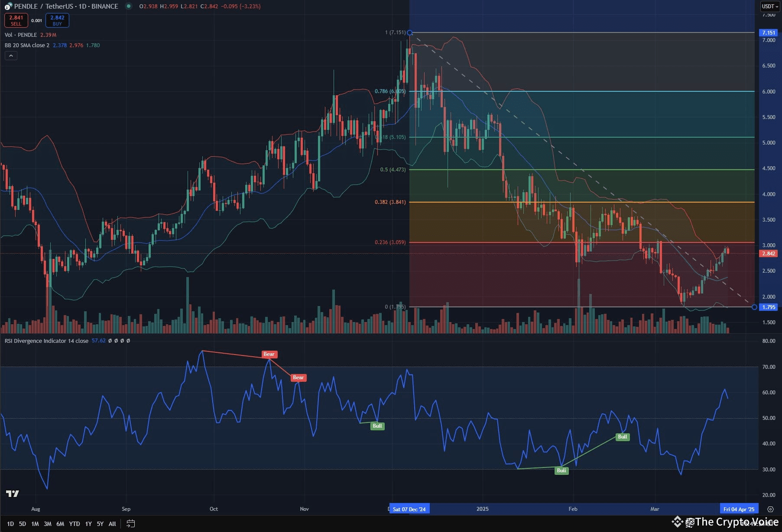Click the PENDLE symbol logo icon
Image resolution: width=782 pixels, height=532 pixels.
[x=8, y=6]
